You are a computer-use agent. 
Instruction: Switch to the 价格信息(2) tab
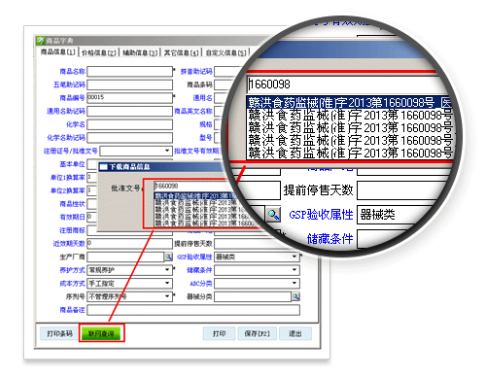[x=99, y=53]
